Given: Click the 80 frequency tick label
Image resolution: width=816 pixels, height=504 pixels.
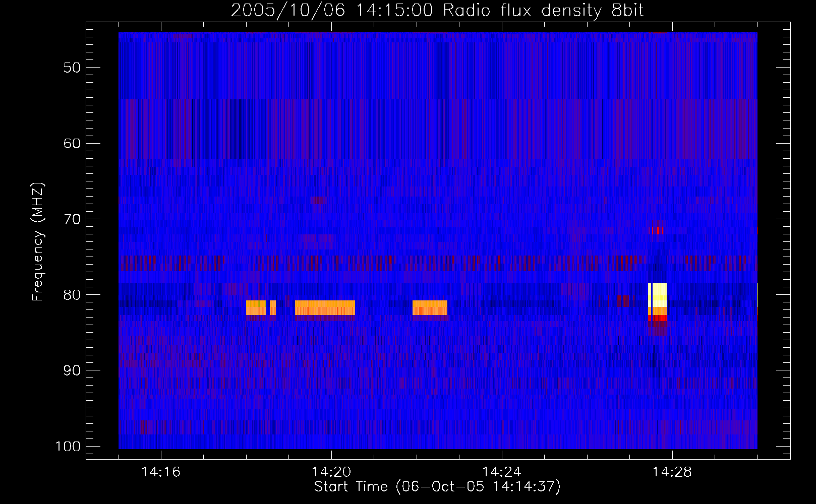Looking at the screenshot, I should 72,295.
